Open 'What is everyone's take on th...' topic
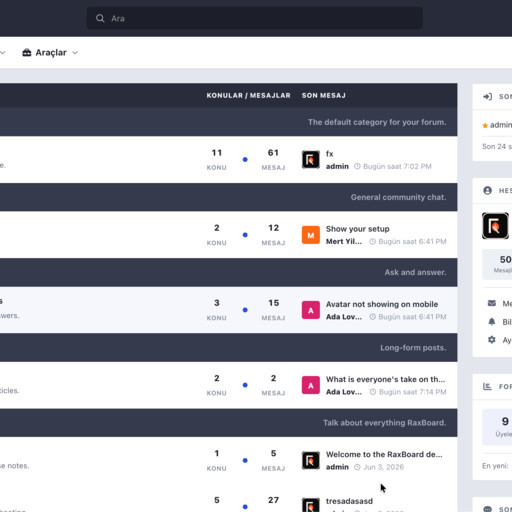The width and height of the screenshot is (512, 512). (385, 379)
